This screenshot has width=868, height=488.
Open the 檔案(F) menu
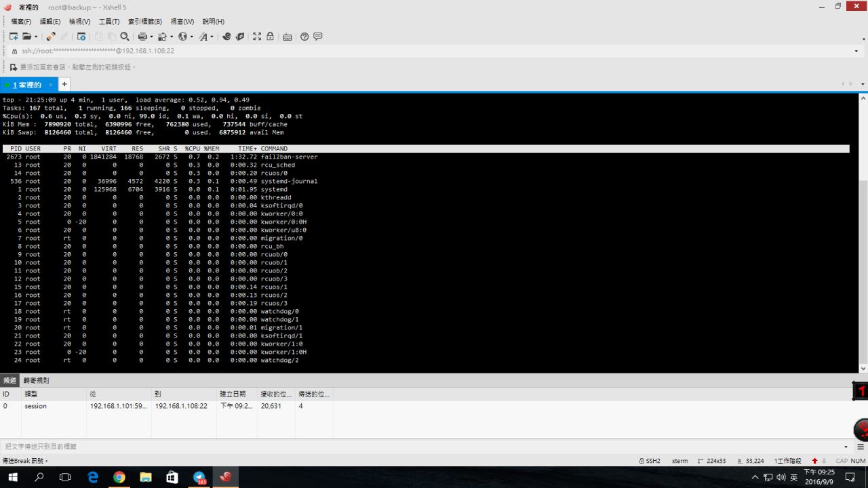pyautogui.click(x=20, y=22)
